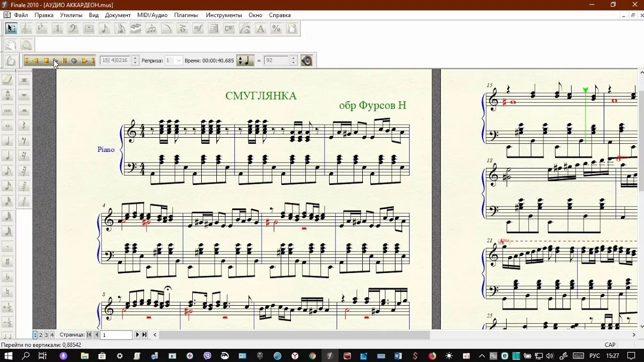Open the Справка menu

pos(280,15)
